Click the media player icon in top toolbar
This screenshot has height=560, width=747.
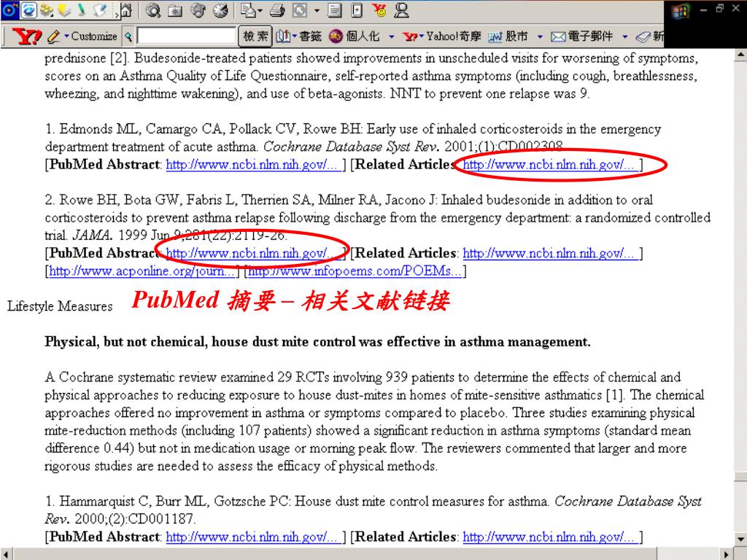10,10
